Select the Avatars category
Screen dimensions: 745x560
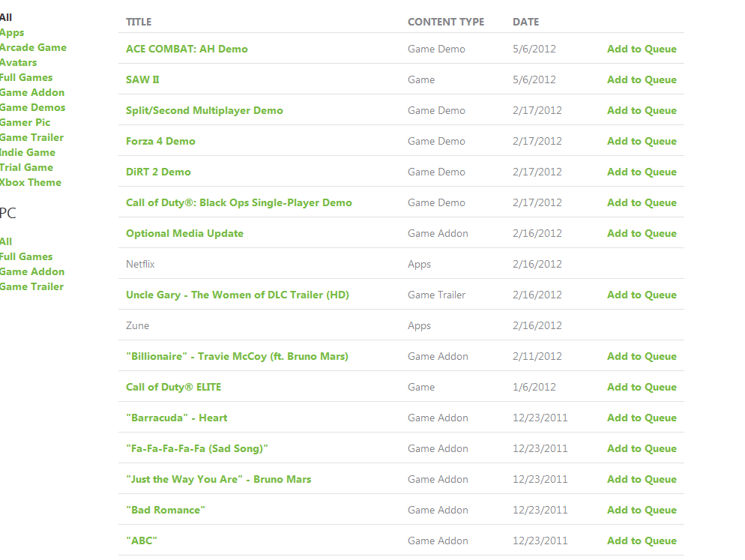tap(18, 62)
